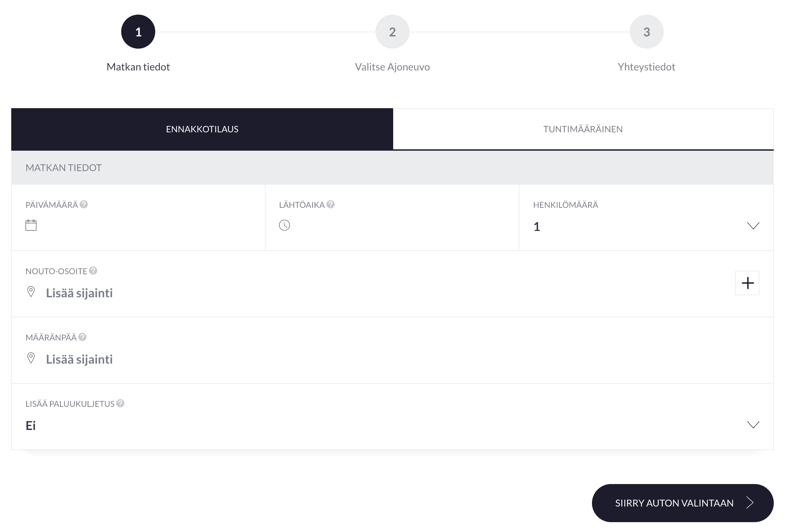The image size is (785, 532).
Task: Click the help icon beside Lisää paluukuljetus
Action: click(x=120, y=403)
